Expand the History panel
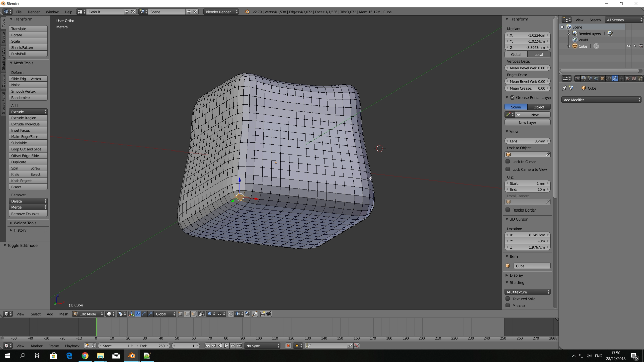644x362 pixels. pyautogui.click(x=20, y=230)
